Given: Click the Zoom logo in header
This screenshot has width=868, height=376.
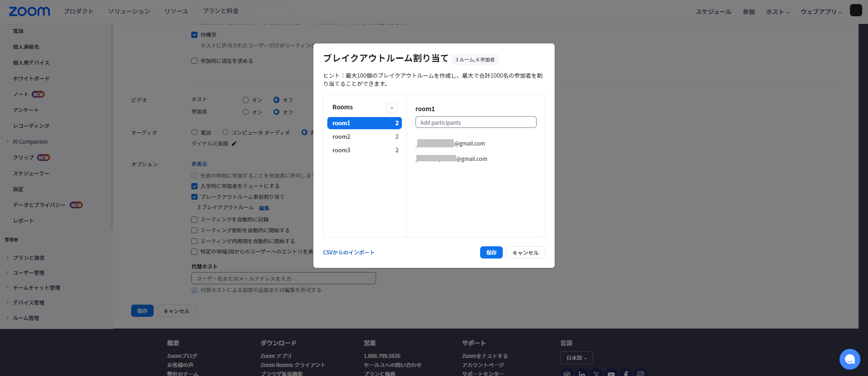Looking at the screenshot, I should click(29, 11).
